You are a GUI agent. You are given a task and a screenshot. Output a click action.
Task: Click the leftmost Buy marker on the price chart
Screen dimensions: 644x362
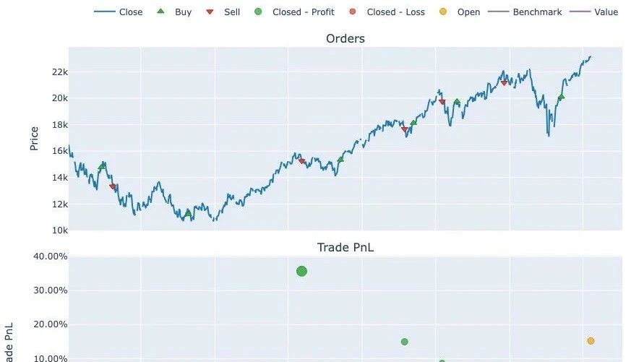pos(102,166)
